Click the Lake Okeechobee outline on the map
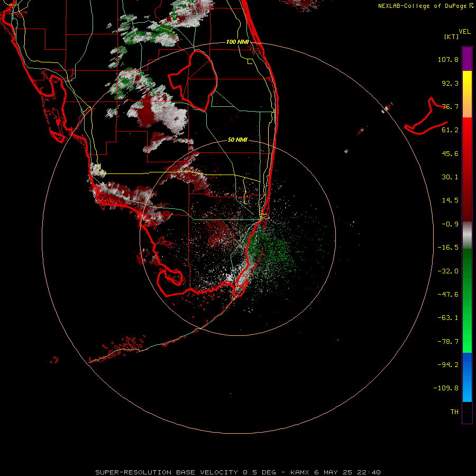476x476 pixels. [193, 80]
